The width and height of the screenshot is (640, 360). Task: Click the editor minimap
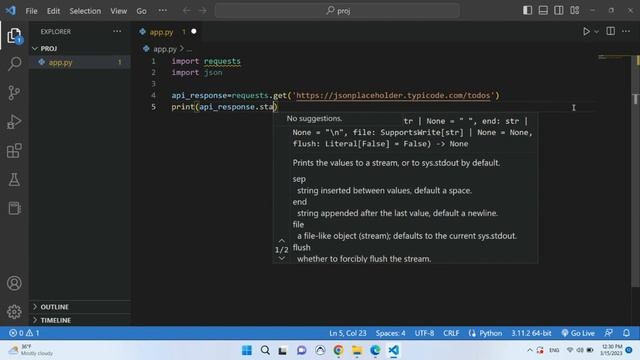tap(614, 58)
